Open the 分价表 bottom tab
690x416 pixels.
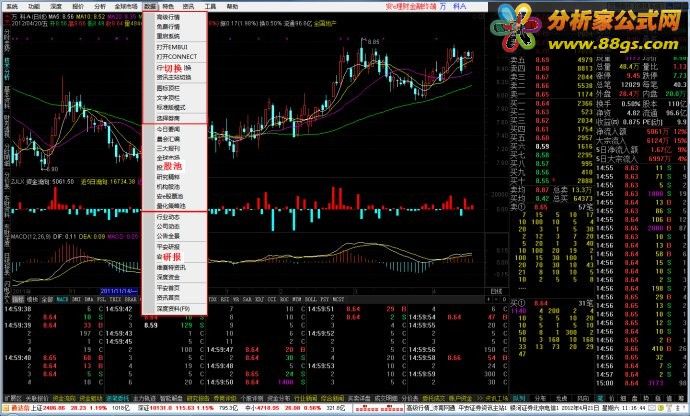click(410, 398)
